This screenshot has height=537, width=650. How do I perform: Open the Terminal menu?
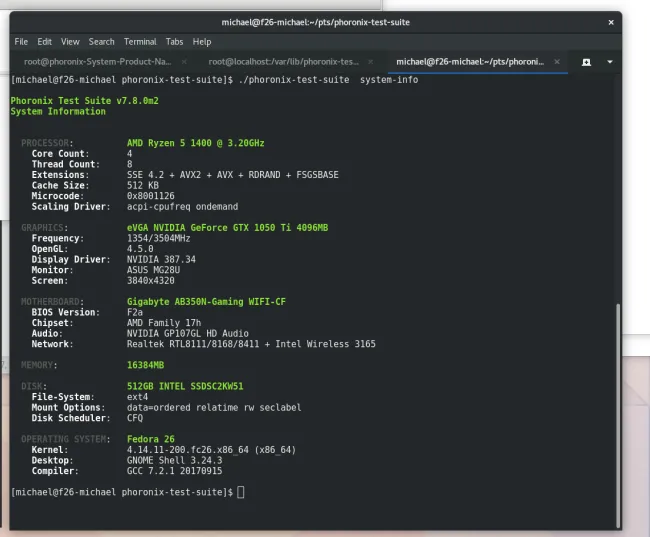tap(140, 42)
